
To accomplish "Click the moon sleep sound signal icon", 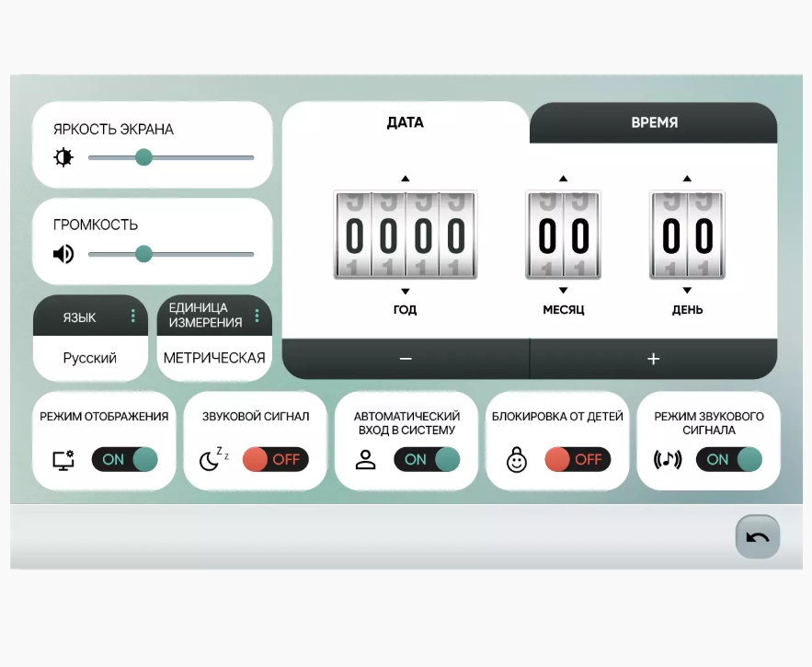I will pos(213,459).
